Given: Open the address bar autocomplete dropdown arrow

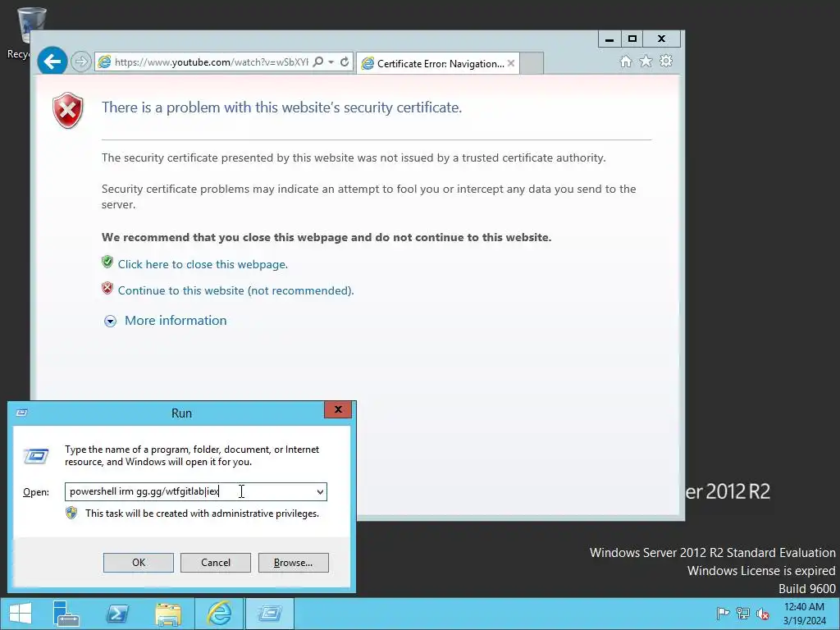Looking at the screenshot, I should click(331, 62).
